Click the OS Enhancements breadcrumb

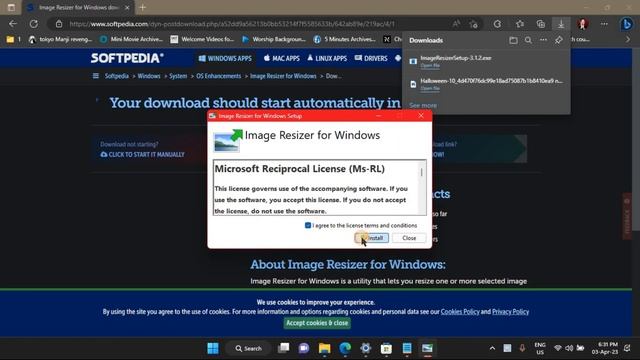tap(218, 76)
